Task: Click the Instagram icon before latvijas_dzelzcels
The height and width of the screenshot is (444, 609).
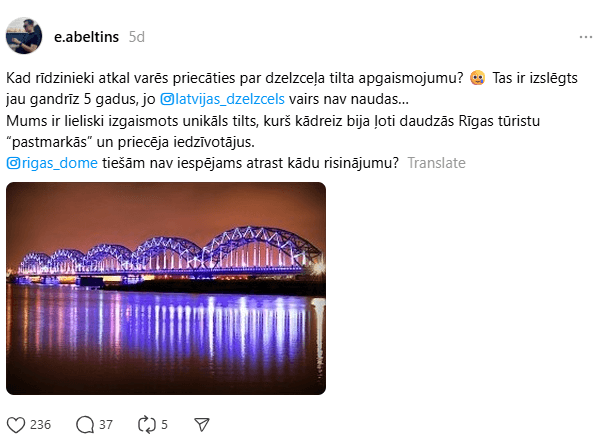Action: pyautogui.click(x=167, y=99)
